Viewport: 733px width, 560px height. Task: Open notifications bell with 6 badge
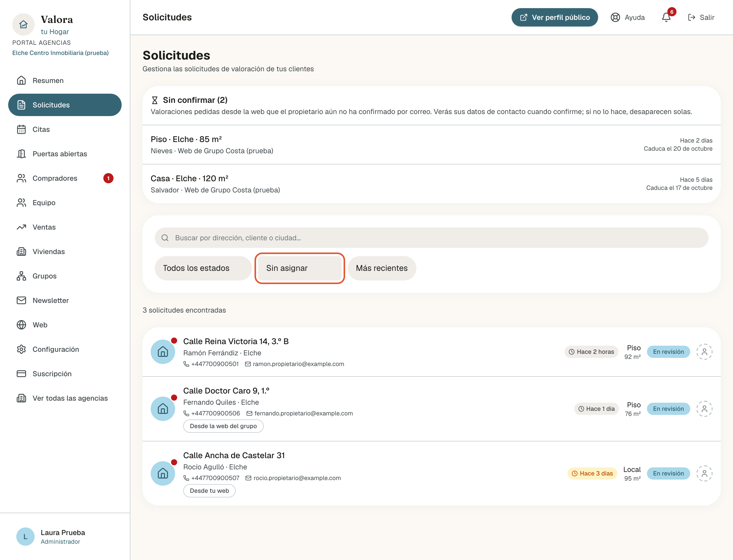[666, 17]
